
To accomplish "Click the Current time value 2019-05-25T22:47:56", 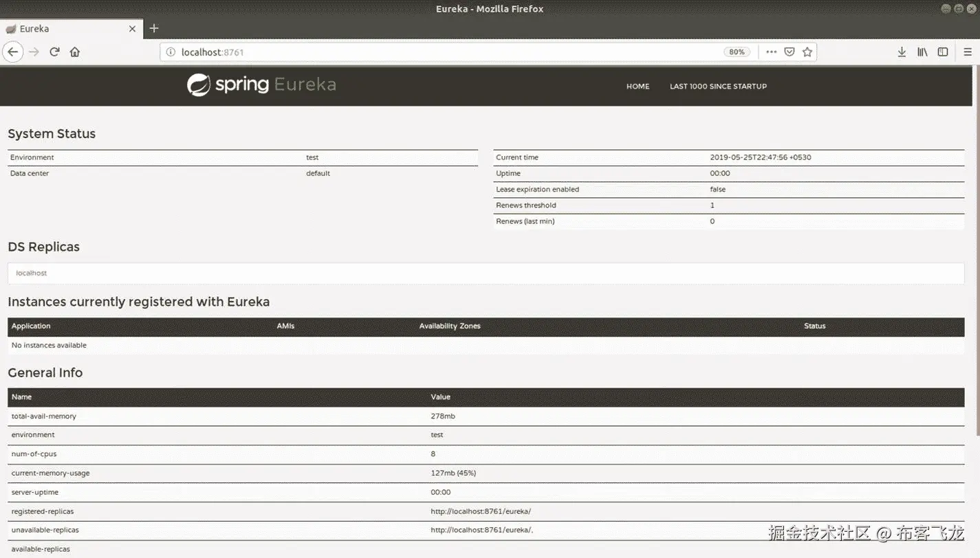I will pyautogui.click(x=761, y=157).
